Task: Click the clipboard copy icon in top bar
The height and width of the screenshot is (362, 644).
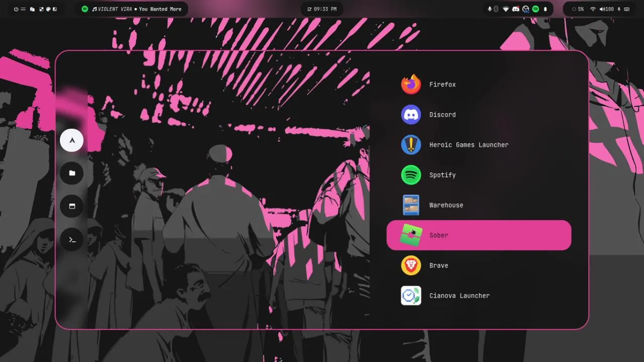Action: (x=32, y=9)
